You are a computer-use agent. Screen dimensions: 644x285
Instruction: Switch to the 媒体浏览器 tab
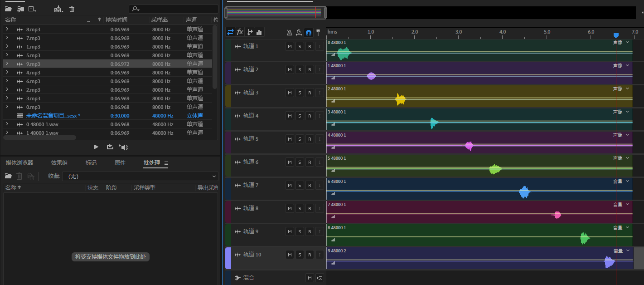[x=19, y=163]
